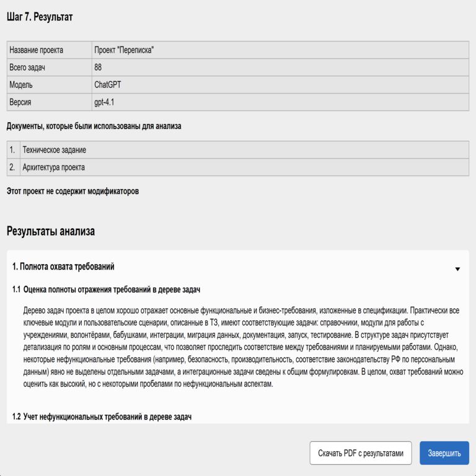Click the model value "ChatGPT"
Image resolution: width=476 pixels, height=476 pixels.
[x=108, y=84]
